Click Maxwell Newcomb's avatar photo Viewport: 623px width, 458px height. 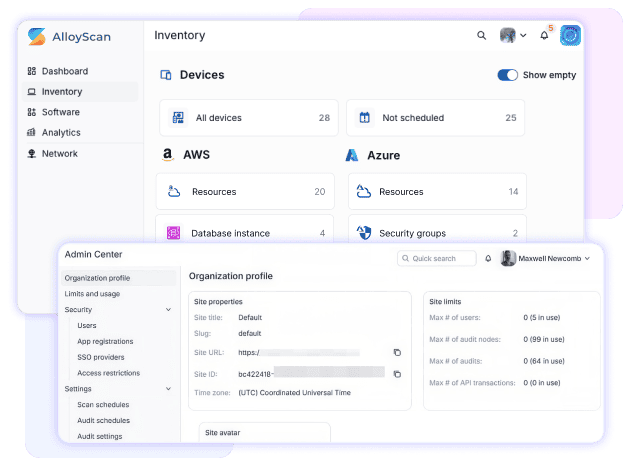[508, 258]
